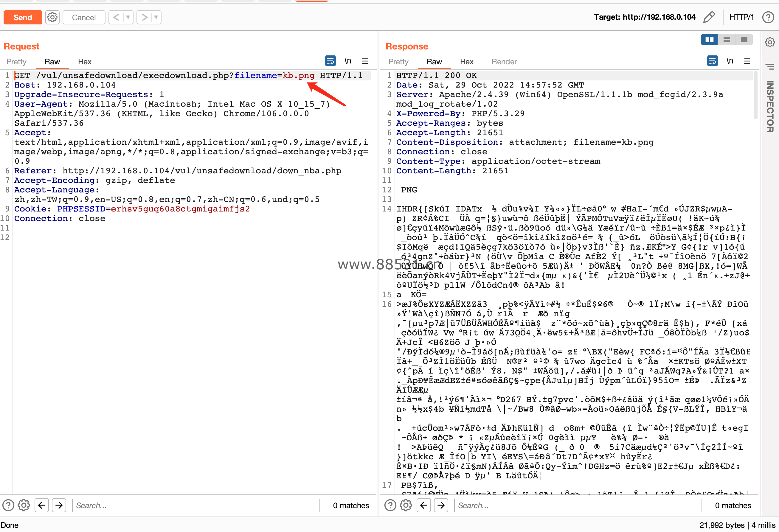Screen dimensions: 779x532
Task: Expand previous-history dropdown arrow
Action: click(x=128, y=17)
